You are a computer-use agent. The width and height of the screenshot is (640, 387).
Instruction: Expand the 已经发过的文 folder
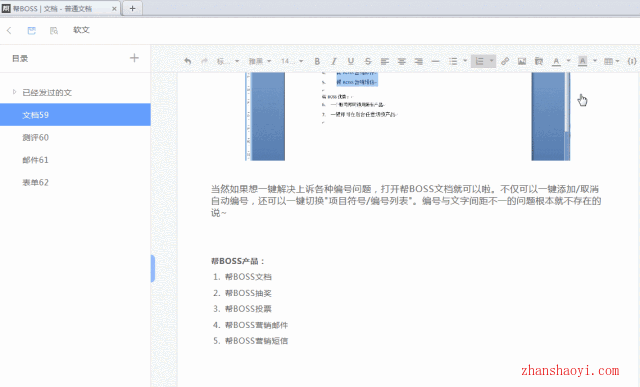14,92
